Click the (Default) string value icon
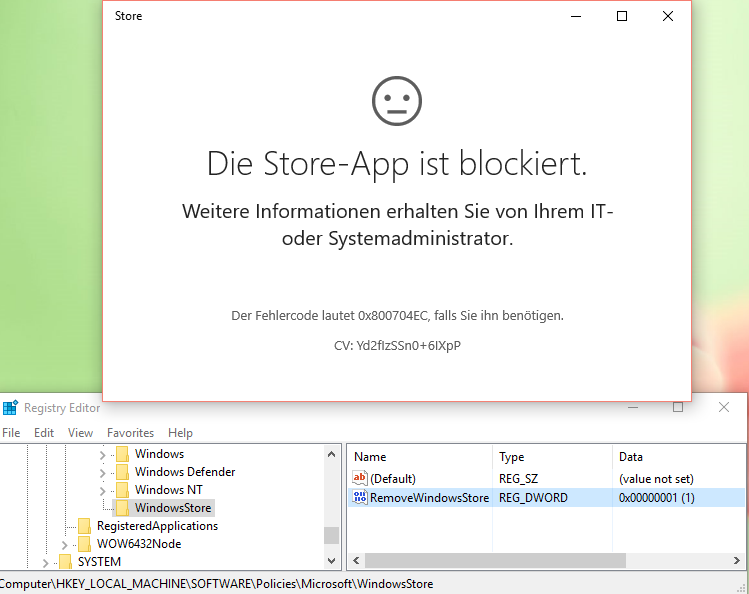The width and height of the screenshot is (749, 594). point(360,478)
